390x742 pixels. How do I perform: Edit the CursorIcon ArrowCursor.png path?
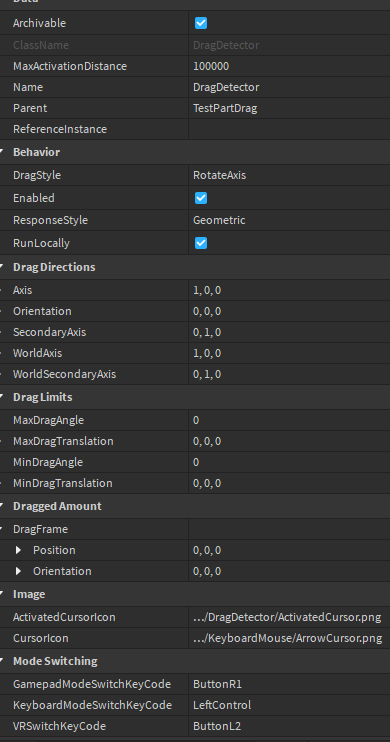[289, 638]
